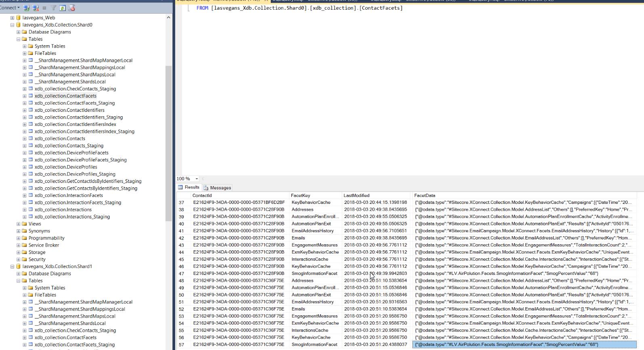Click the Disconnect server icon
Screen dimensions: 644x350
tap(36, 8)
